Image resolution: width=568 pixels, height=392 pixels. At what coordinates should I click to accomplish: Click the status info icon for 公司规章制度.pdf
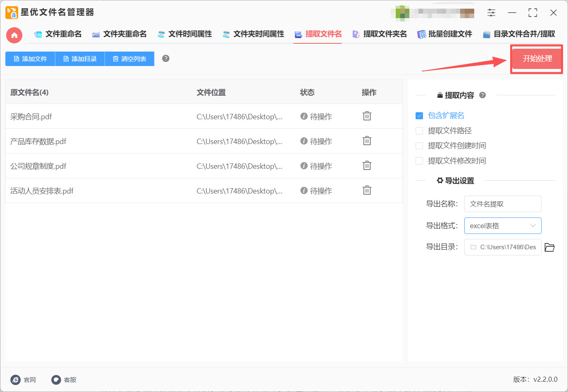pyautogui.click(x=304, y=166)
